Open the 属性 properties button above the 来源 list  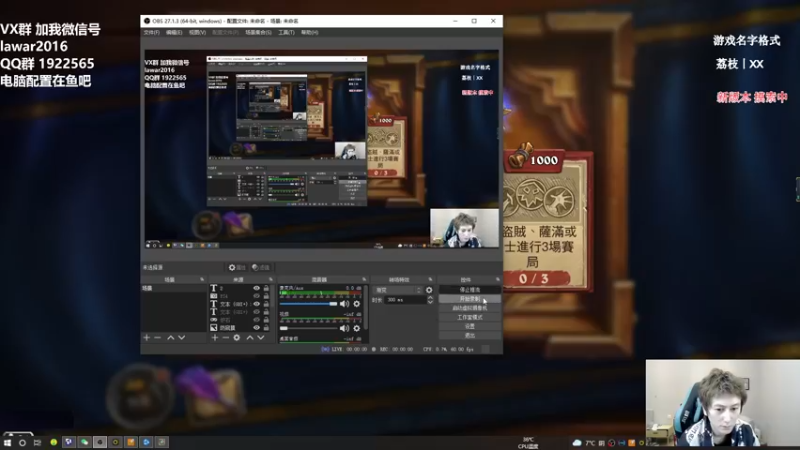pyautogui.click(x=237, y=267)
